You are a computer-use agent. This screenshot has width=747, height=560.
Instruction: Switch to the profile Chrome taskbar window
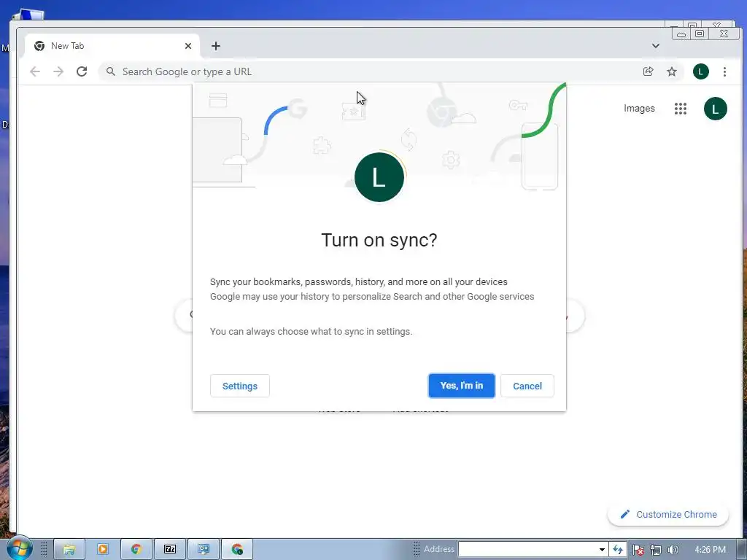237,550
